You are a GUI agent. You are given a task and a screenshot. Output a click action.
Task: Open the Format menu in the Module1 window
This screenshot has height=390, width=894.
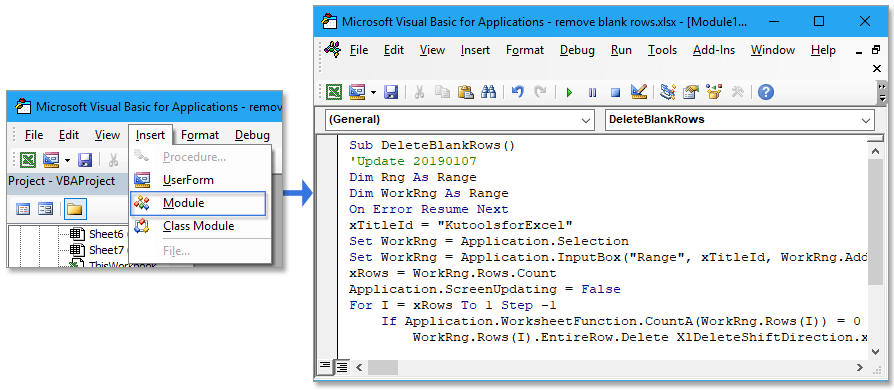[x=525, y=50]
